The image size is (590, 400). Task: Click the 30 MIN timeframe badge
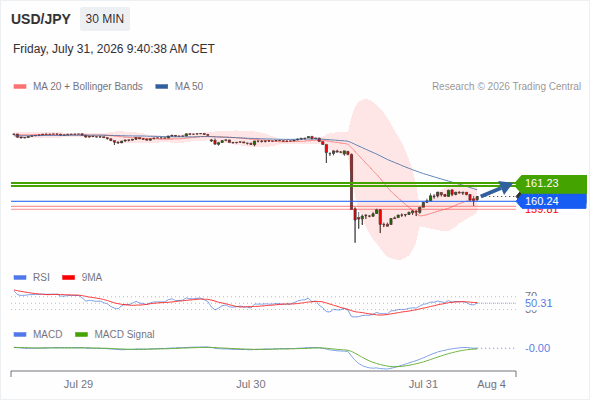click(x=105, y=19)
